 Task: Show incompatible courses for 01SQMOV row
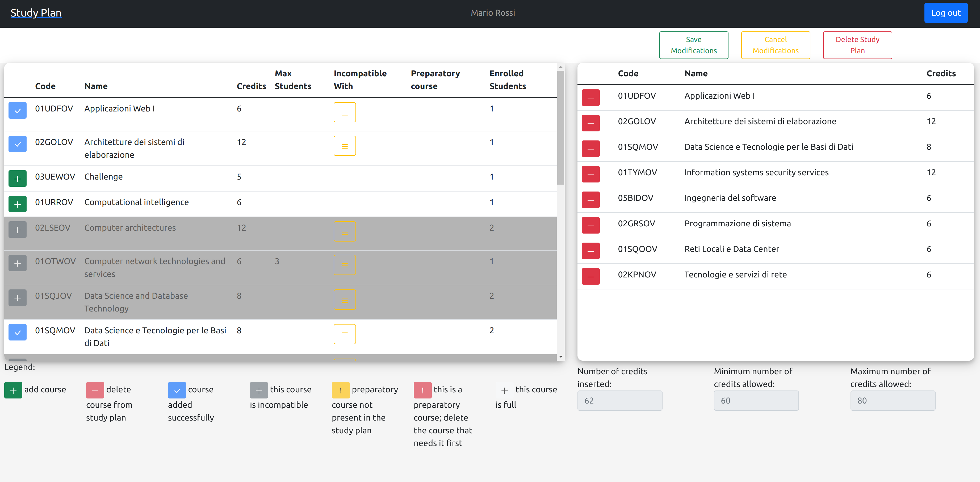pos(344,334)
